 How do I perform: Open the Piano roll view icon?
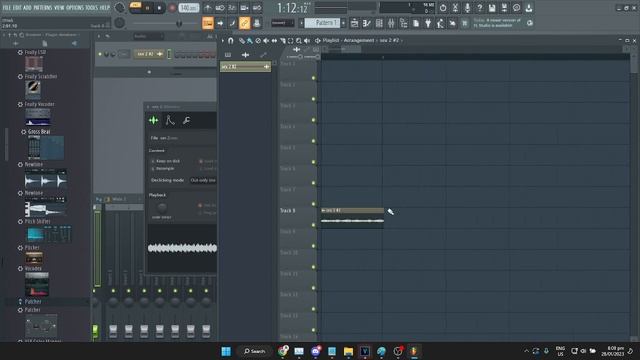[x=367, y=23]
